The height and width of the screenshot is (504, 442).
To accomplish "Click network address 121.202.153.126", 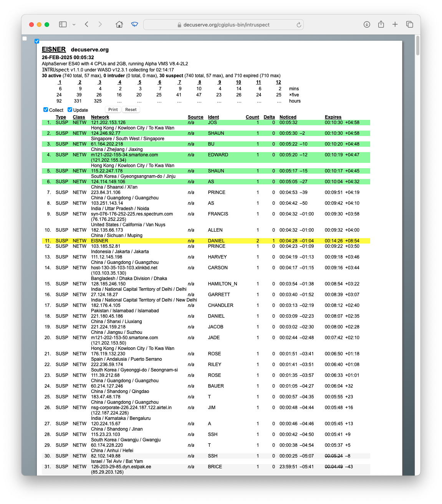I will (108, 123).
